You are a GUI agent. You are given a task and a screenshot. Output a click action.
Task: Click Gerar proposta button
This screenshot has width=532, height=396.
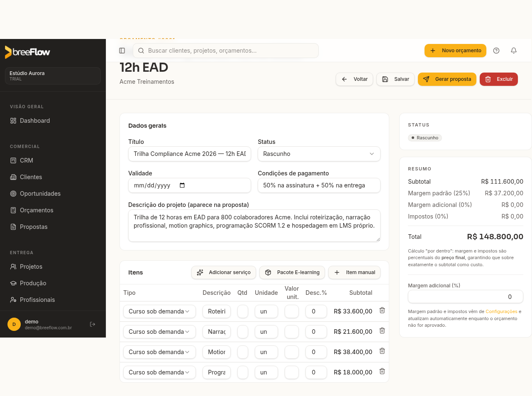[447, 79]
